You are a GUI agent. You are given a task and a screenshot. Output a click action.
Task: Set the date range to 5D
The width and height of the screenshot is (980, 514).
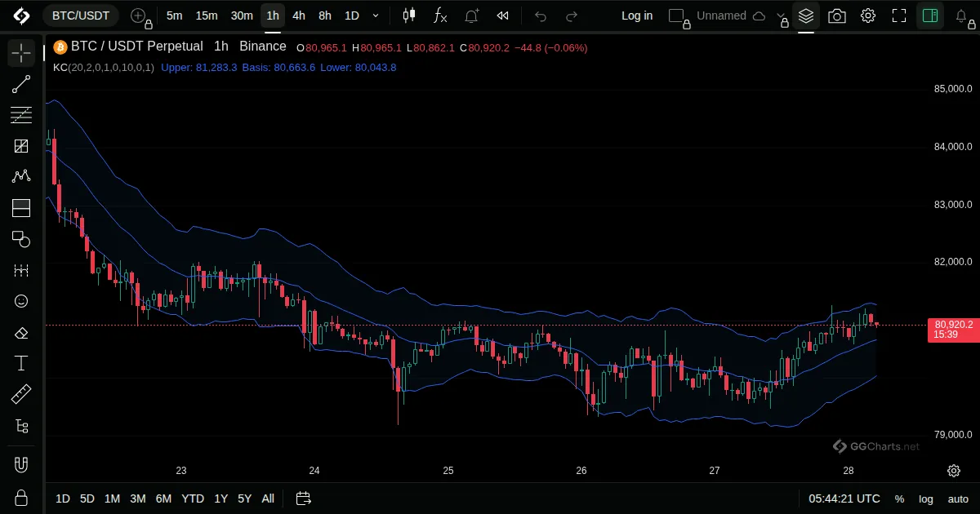click(87, 498)
